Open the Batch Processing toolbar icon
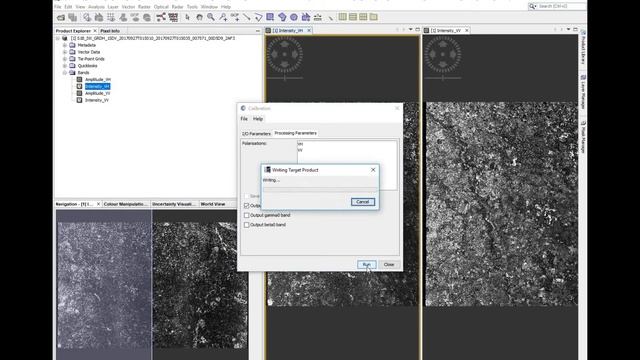 coord(173,17)
